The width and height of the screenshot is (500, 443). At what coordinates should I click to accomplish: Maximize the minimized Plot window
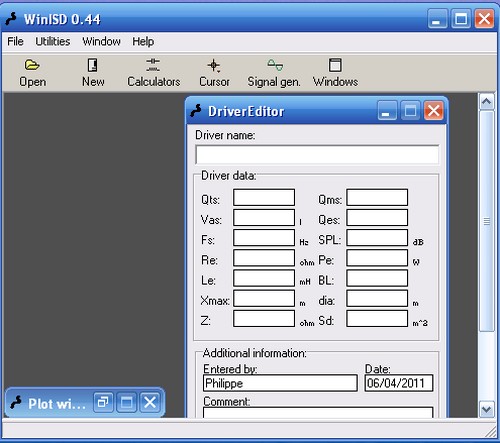pyautogui.click(x=127, y=402)
